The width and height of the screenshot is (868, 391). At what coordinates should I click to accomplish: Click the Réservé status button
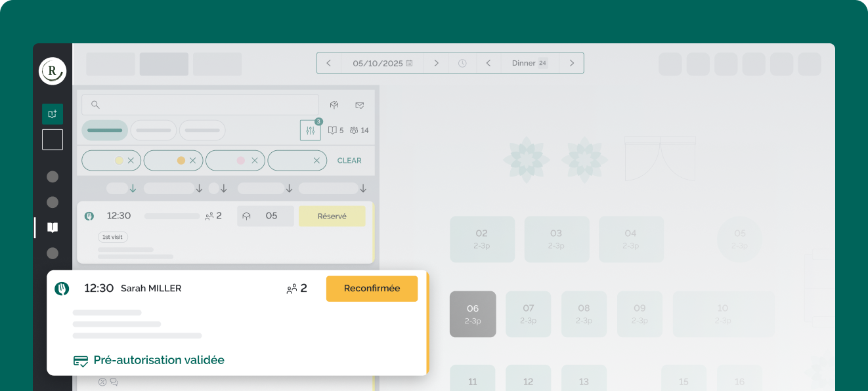pyautogui.click(x=332, y=216)
